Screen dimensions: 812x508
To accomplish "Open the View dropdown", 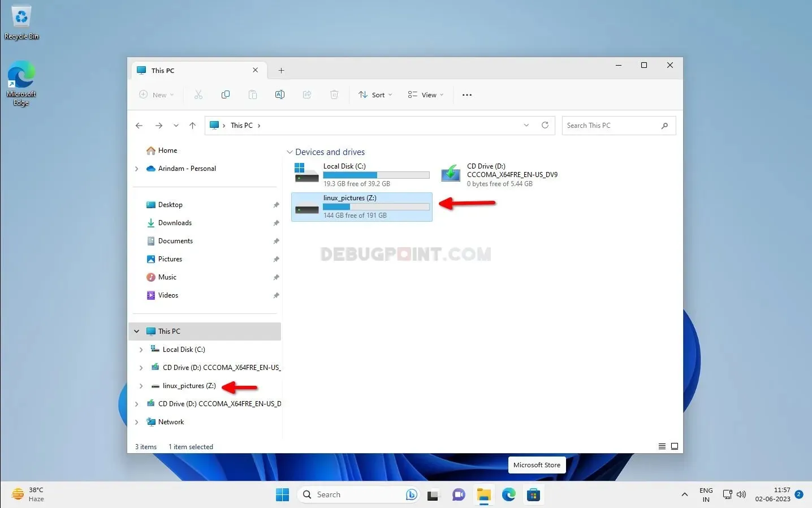I will click(x=425, y=94).
